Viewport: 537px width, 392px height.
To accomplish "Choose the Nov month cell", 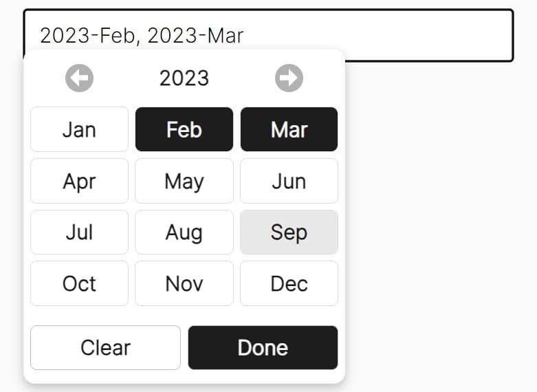I will (x=184, y=283).
